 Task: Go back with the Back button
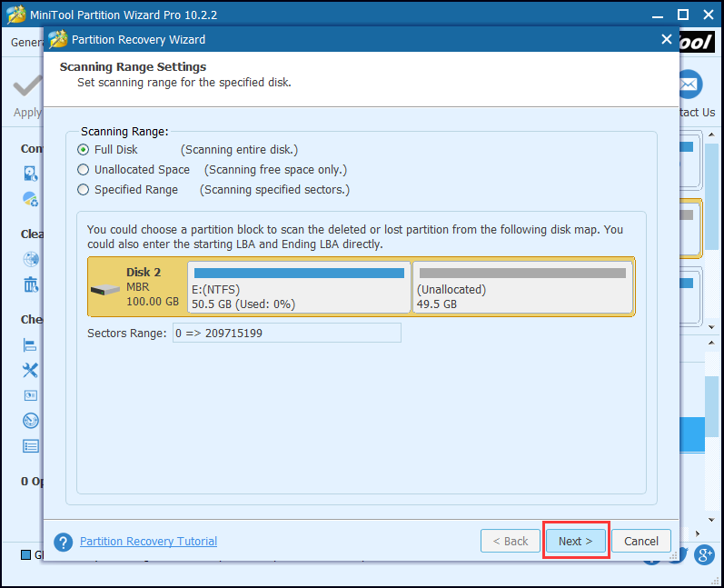click(x=511, y=541)
